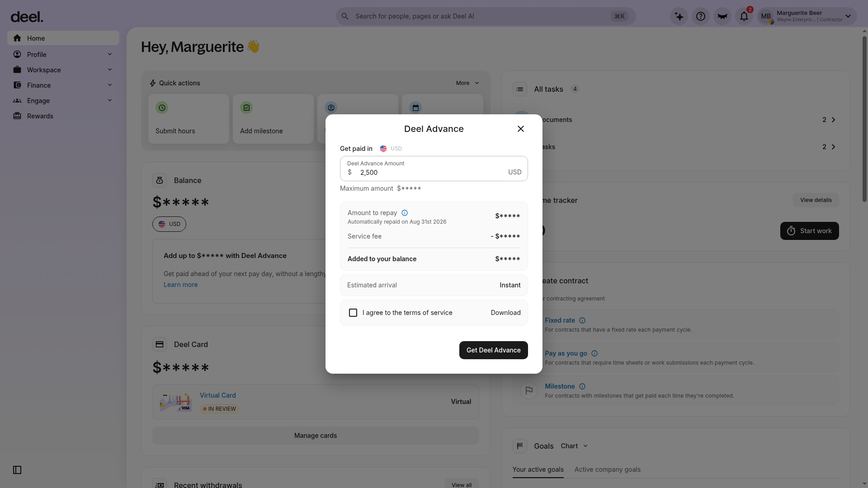Click the Submit hours quick action
The height and width of the screenshot is (488, 868).
click(189, 119)
